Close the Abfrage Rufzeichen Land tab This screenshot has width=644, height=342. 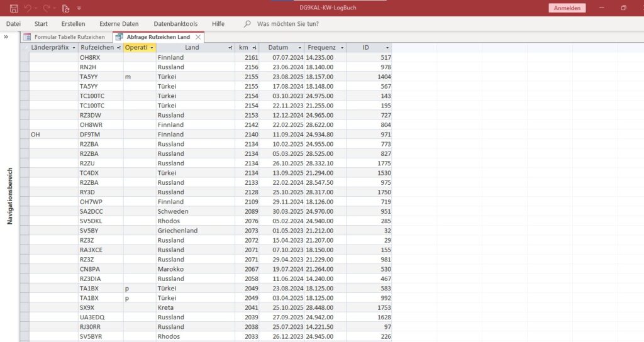coord(198,37)
